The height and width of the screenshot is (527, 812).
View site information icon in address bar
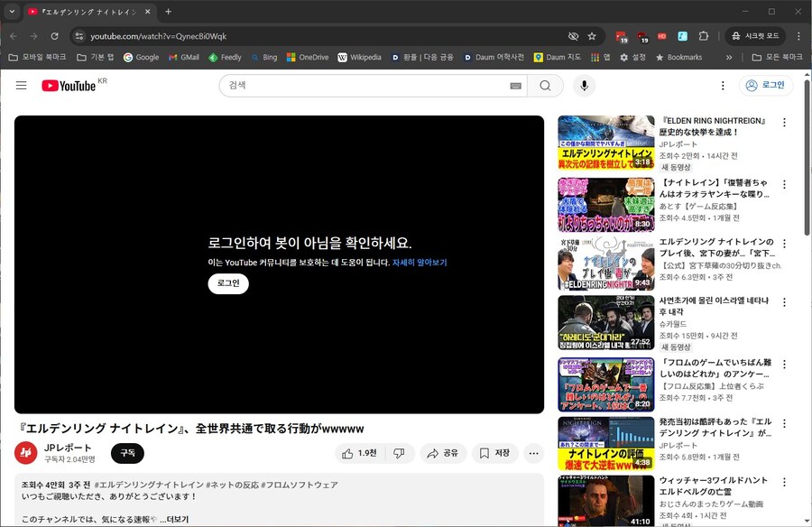tap(79, 36)
